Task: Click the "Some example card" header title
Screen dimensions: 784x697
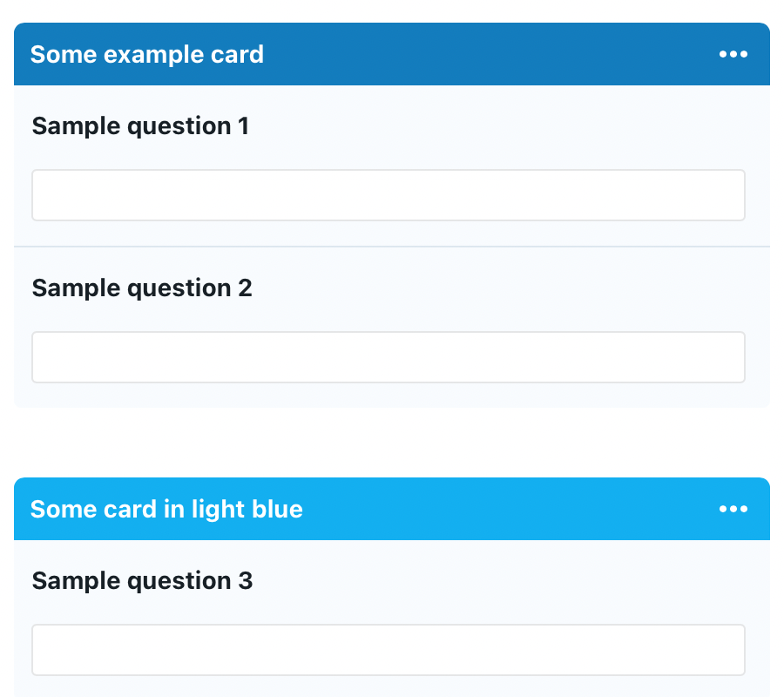Action: click(x=146, y=55)
